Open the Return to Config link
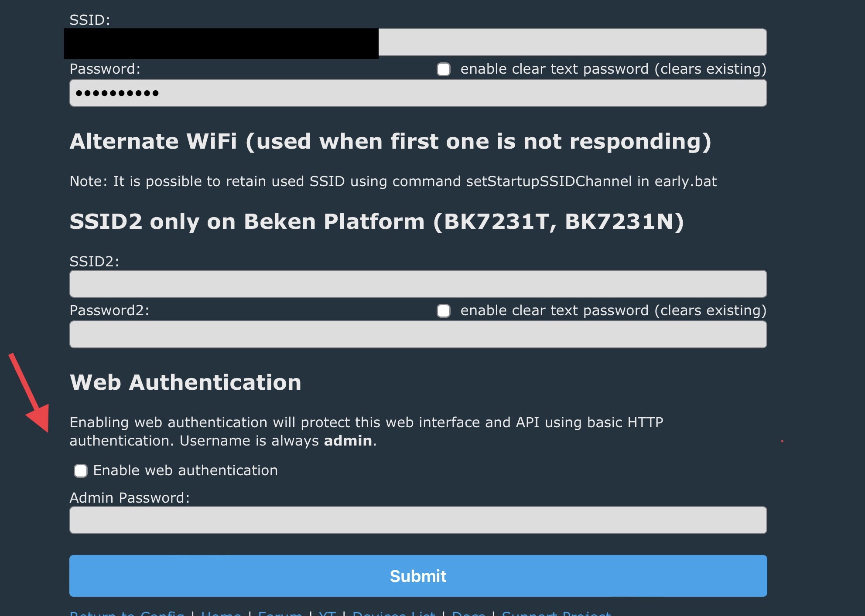 pyautogui.click(x=127, y=613)
